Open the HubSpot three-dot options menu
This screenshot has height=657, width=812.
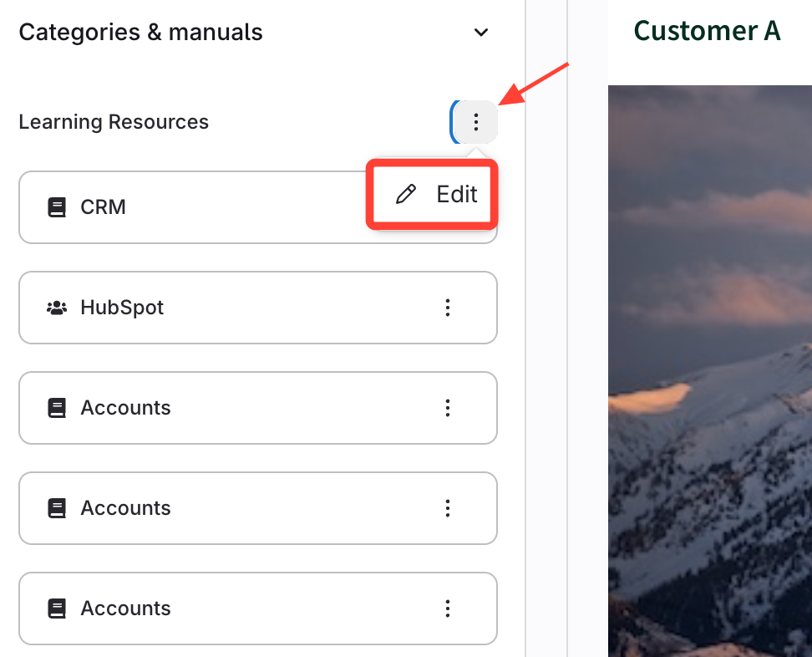pyautogui.click(x=448, y=308)
